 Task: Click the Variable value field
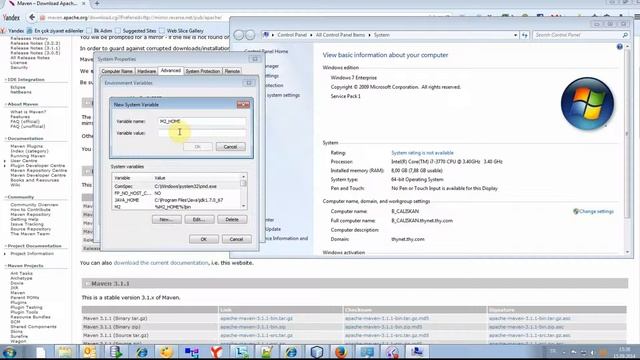point(202,133)
